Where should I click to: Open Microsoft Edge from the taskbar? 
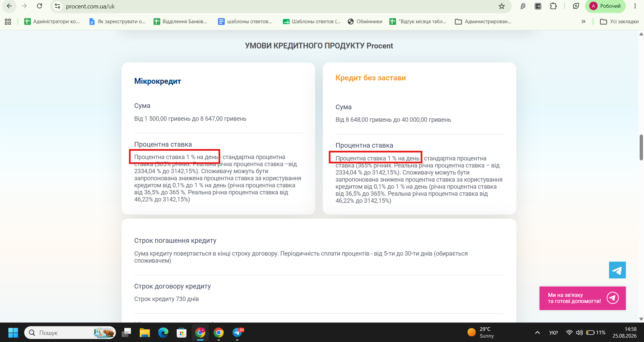[x=163, y=333]
